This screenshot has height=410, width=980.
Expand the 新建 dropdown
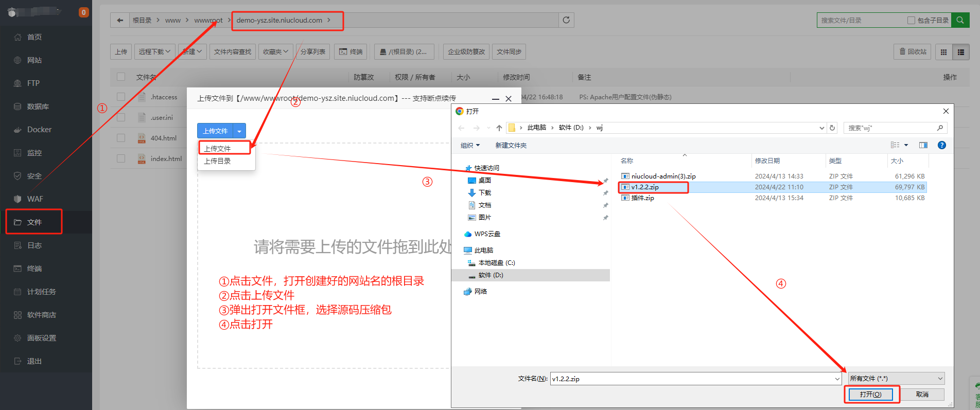[192, 51]
